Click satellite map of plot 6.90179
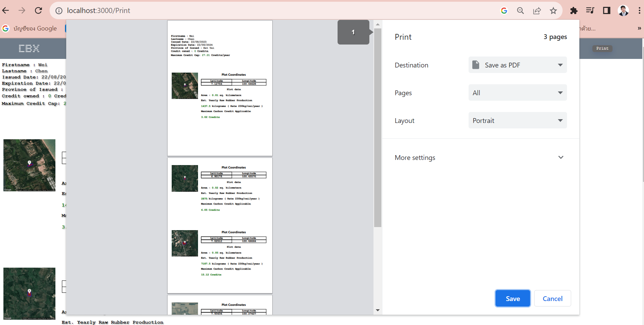This screenshot has width=644, height=325. click(x=185, y=178)
